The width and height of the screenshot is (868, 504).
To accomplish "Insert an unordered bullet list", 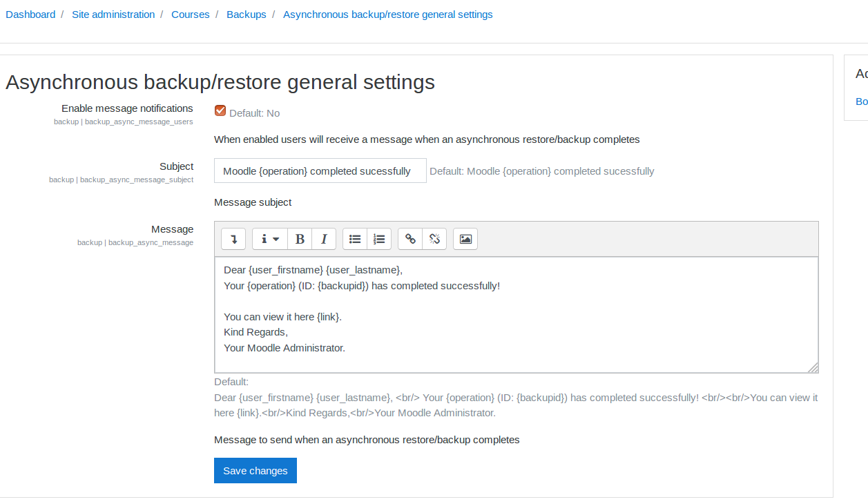I will tap(355, 239).
